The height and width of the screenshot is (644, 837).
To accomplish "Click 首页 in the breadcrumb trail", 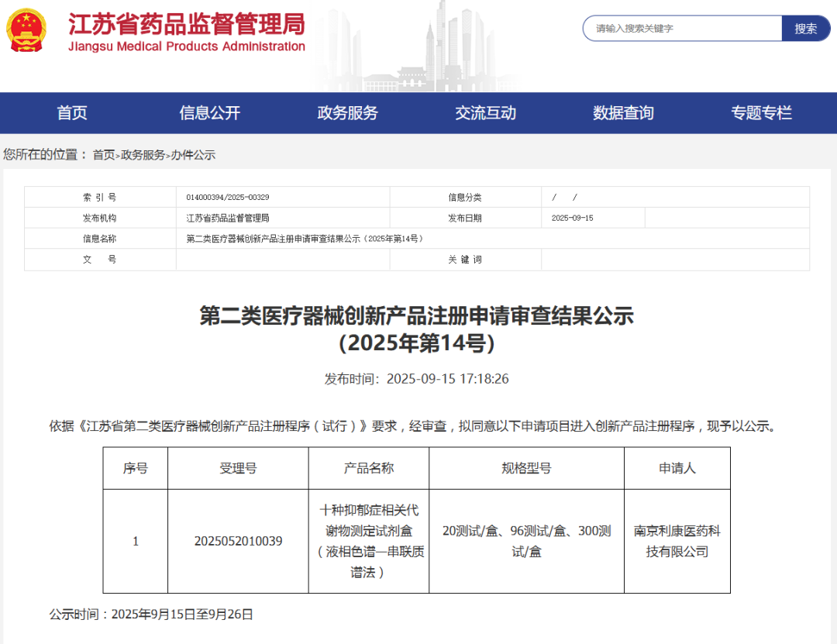I will (104, 155).
